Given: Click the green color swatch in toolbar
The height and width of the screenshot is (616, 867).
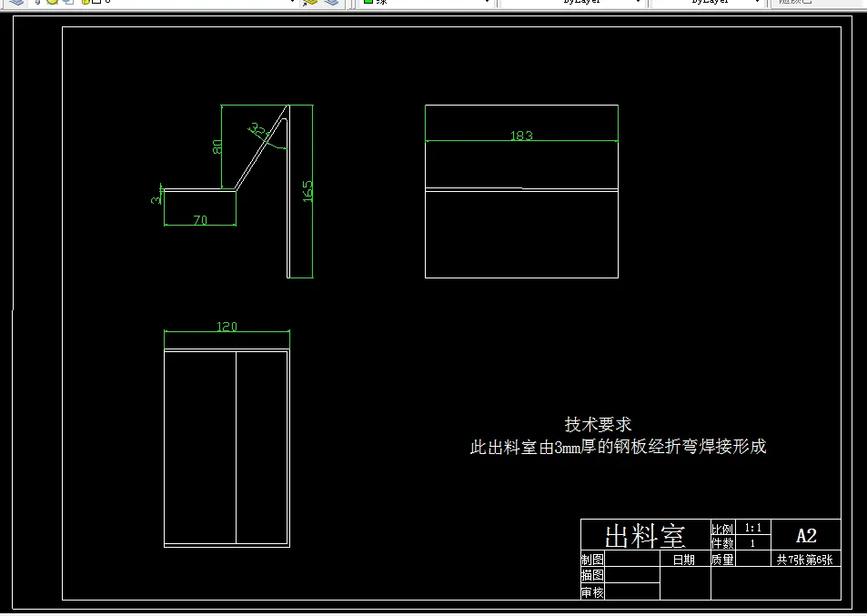Looking at the screenshot, I should click(368, 2).
